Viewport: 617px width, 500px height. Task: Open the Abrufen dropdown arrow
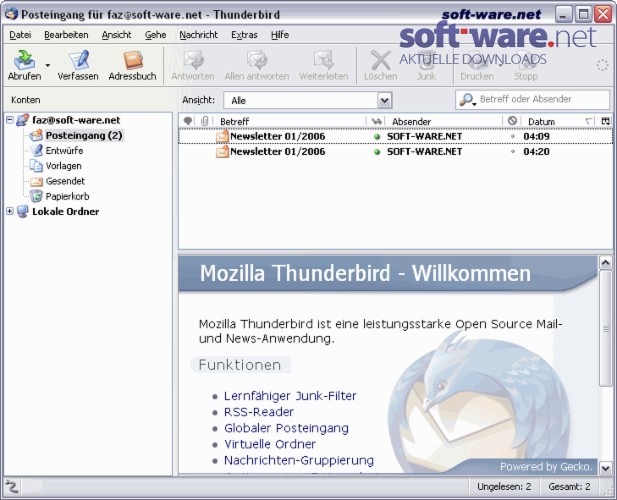point(48,65)
